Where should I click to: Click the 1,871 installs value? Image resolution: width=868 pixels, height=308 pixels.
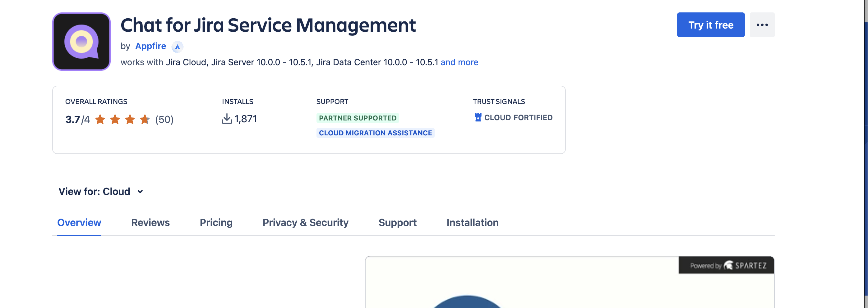tap(246, 119)
